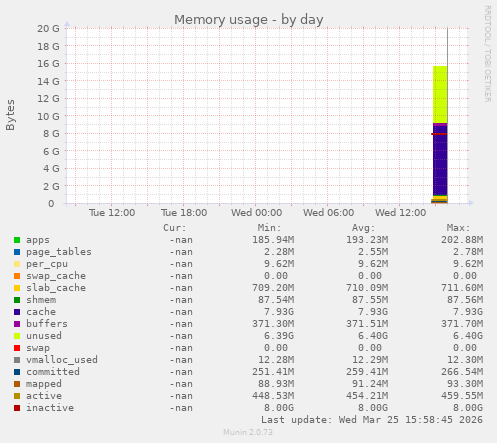The height and width of the screenshot is (443, 497).
Task: Click the cache dark blue swatch
Action: click(x=17, y=312)
